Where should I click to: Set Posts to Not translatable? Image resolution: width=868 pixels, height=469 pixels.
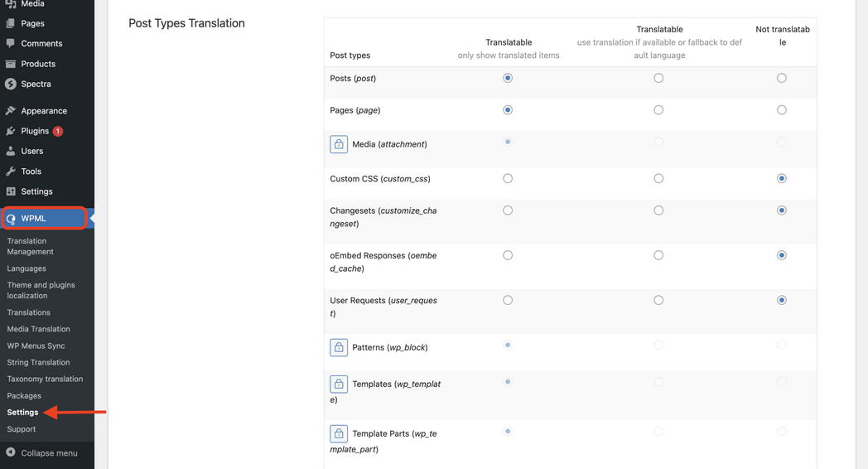click(781, 79)
